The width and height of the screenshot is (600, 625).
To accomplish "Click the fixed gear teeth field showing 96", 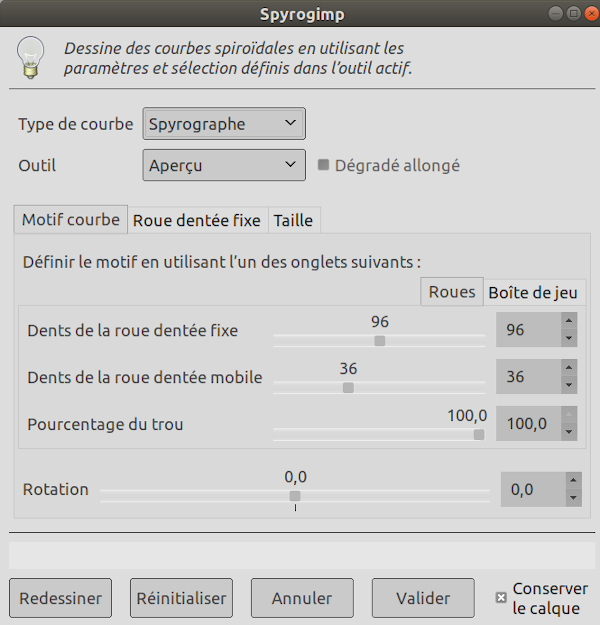I will [x=529, y=330].
